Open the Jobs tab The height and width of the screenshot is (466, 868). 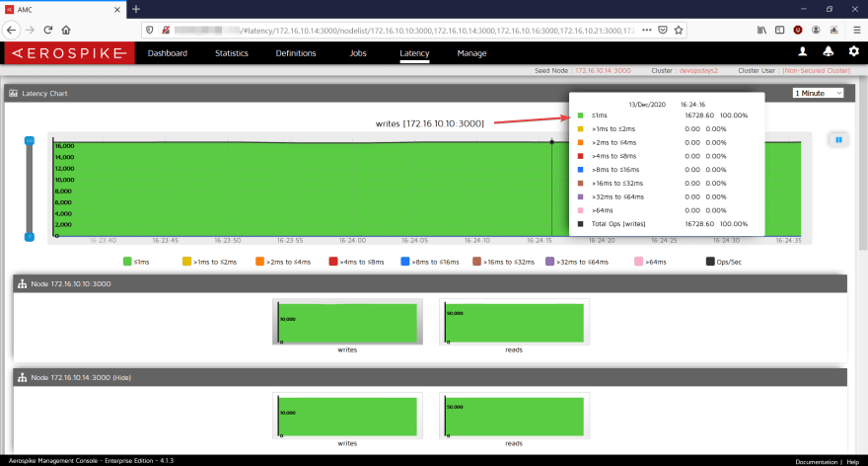pyautogui.click(x=358, y=53)
